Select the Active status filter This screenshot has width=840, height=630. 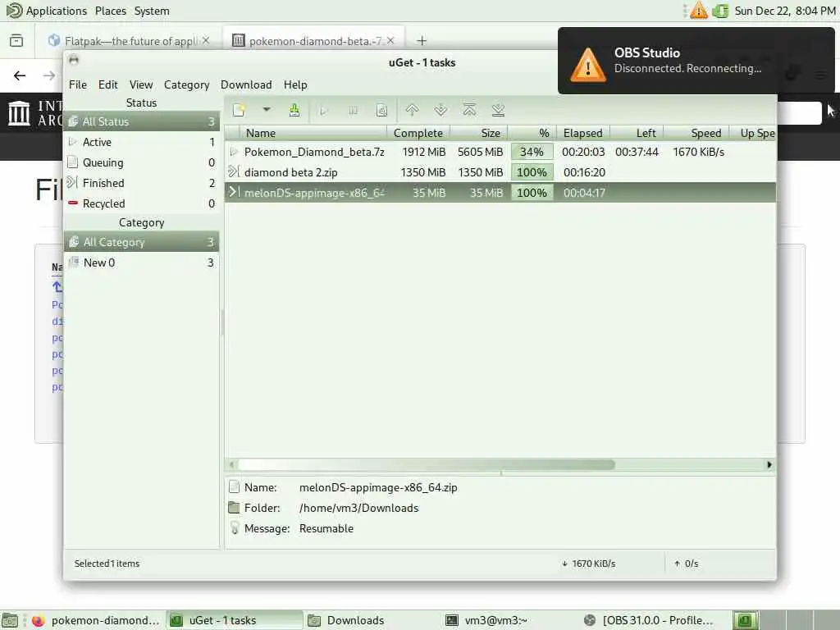141,142
